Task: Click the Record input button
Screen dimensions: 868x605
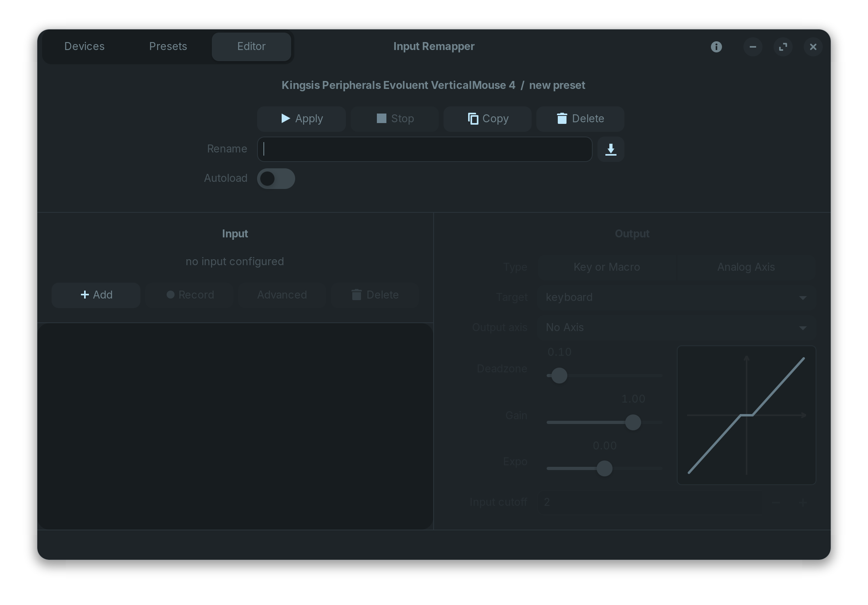Action: (x=190, y=295)
